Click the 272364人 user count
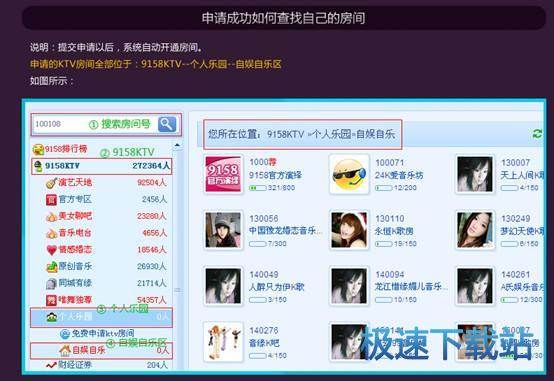 coord(151,166)
